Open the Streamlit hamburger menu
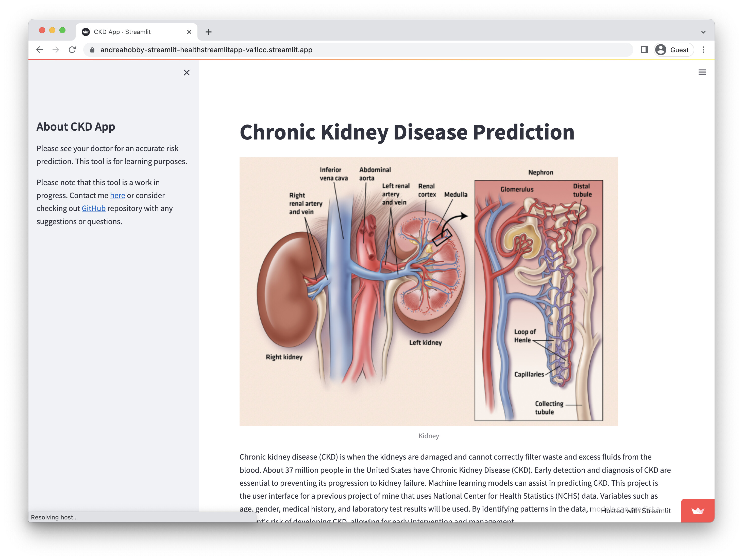Image resolution: width=743 pixels, height=560 pixels. coord(702,72)
